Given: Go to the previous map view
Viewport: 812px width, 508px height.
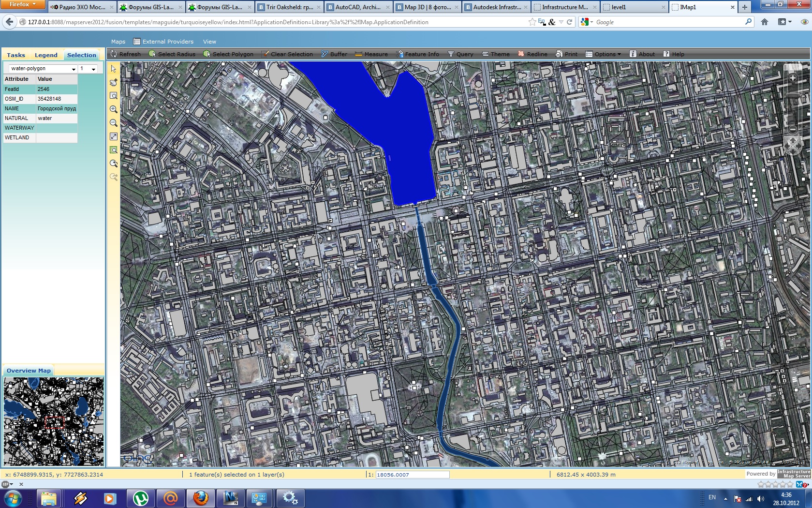Looking at the screenshot, I should click(114, 164).
